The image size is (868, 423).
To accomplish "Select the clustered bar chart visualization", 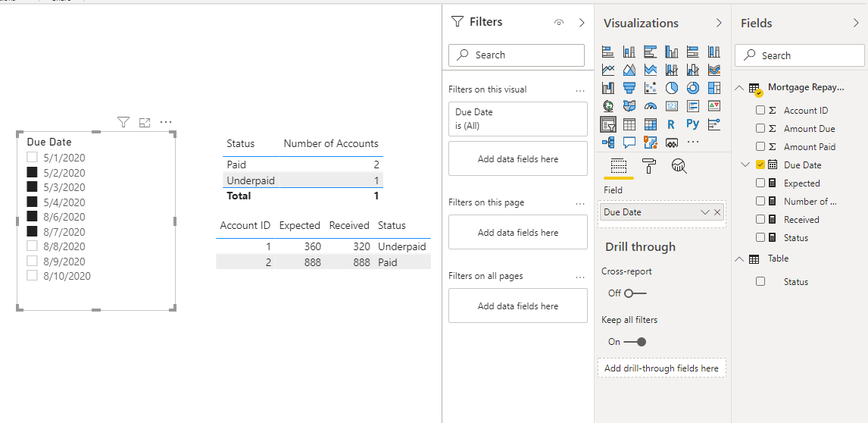I will pyautogui.click(x=651, y=52).
